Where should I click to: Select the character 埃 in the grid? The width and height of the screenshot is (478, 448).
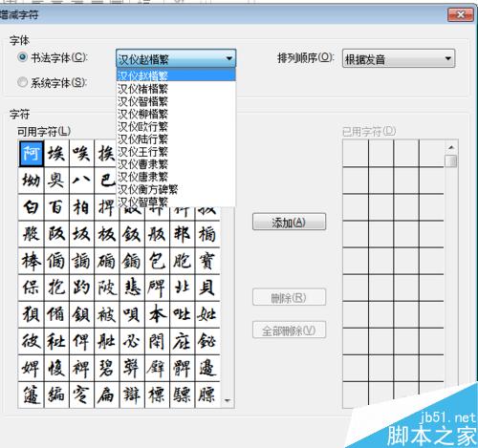pos(56,154)
